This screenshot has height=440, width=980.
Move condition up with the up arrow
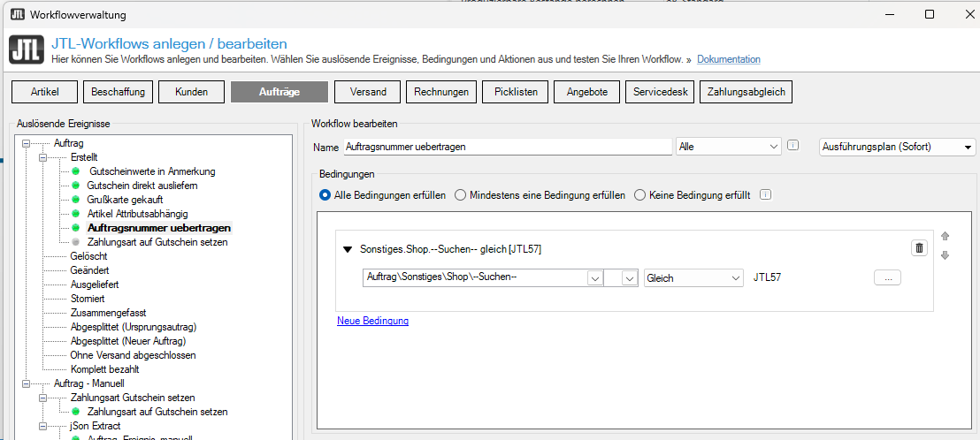click(945, 237)
